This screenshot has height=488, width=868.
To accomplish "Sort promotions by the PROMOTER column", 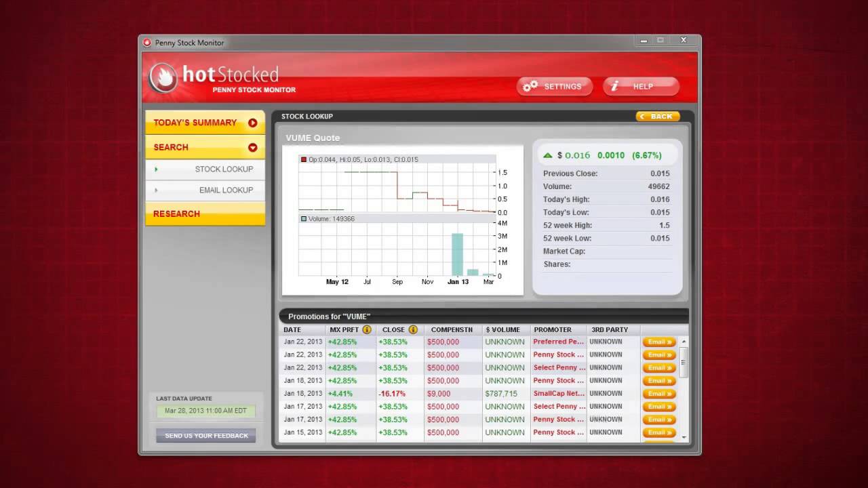I will click(x=553, y=330).
